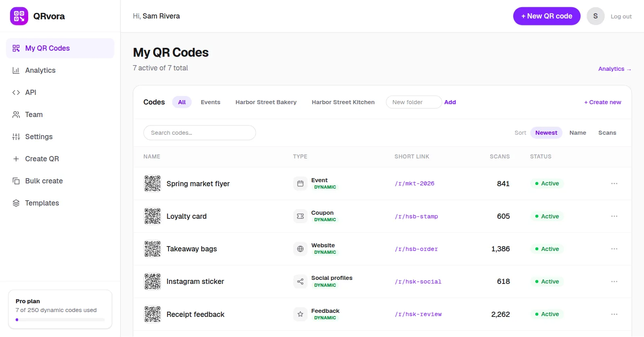Click the Event type calendar icon

pos(300,183)
